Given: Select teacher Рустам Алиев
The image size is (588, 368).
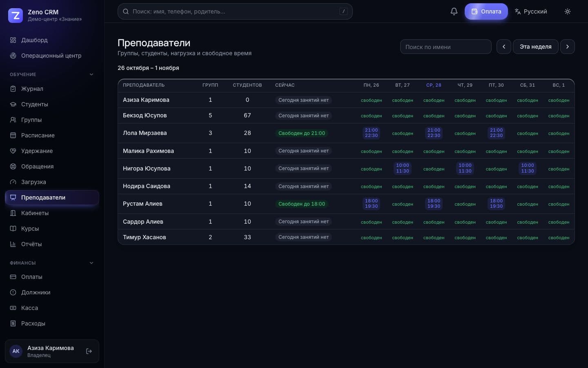Looking at the screenshot, I should [x=143, y=204].
